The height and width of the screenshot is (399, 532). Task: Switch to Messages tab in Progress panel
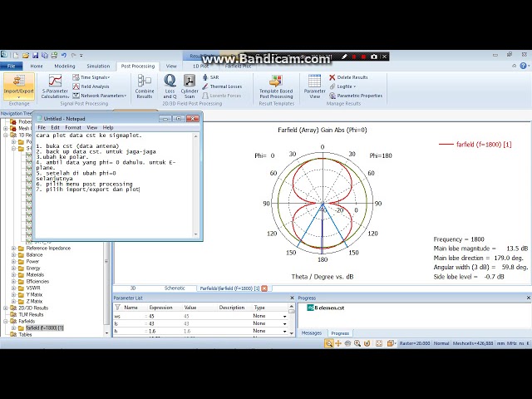(311, 333)
